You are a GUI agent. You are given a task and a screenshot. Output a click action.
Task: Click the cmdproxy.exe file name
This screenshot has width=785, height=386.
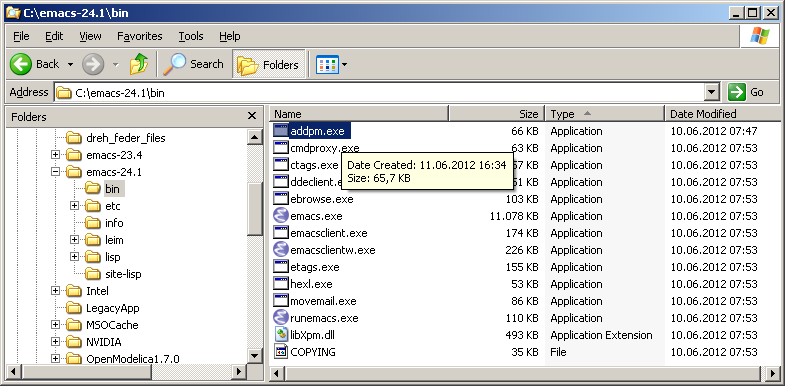pos(324,148)
